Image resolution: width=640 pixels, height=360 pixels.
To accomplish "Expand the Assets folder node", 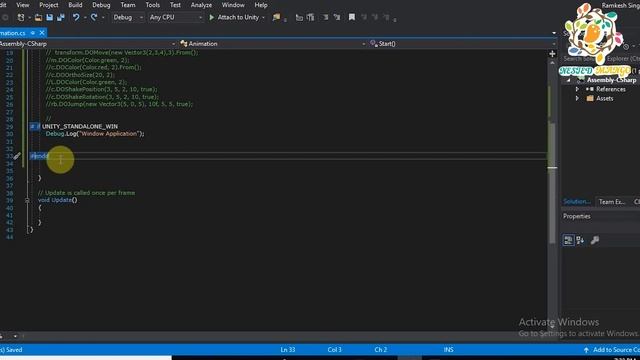I will (x=577, y=98).
